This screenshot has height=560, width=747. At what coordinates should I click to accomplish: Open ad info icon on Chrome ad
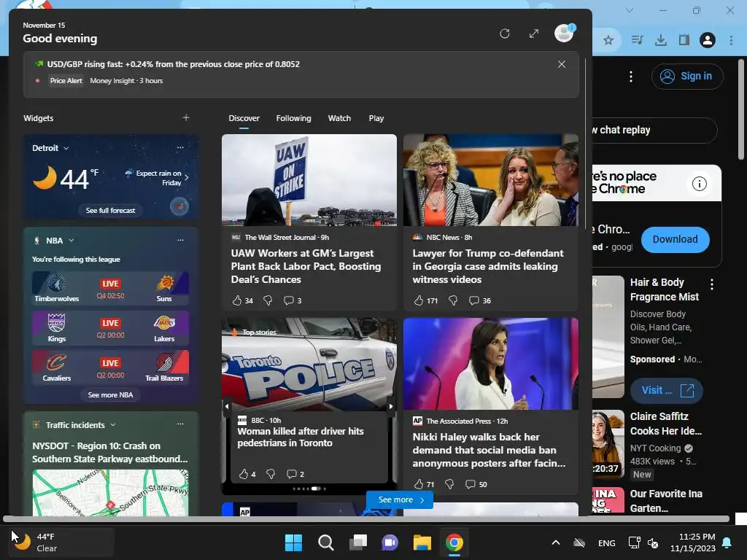coord(700,183)
